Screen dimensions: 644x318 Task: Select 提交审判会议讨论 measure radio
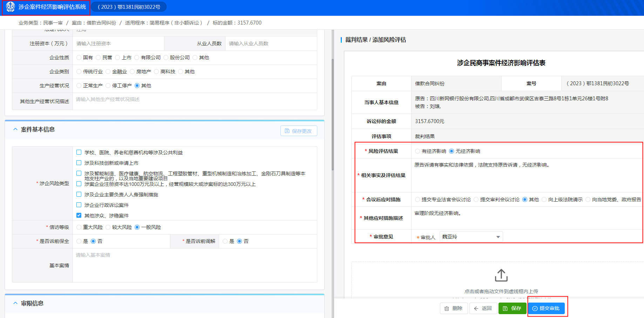[x=476, y=199]
